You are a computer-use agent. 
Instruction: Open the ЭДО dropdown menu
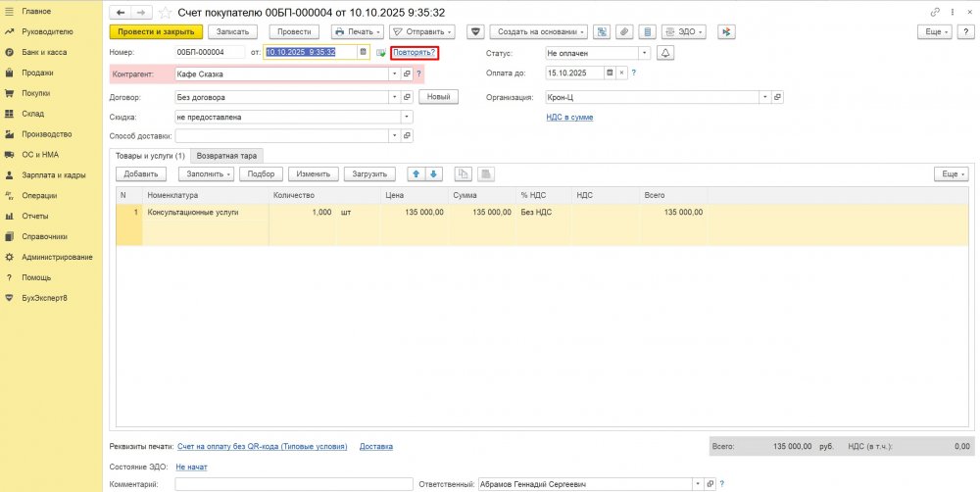pyautogui.click(x=684, y=31)
